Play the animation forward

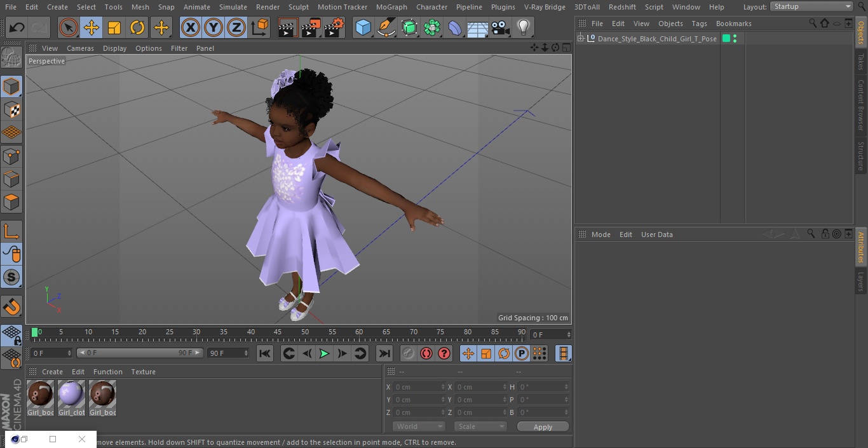click(x=324, y=353)
